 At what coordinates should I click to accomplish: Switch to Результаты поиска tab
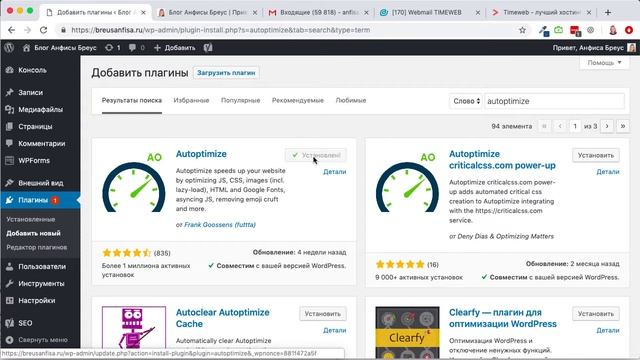[132, 100]
